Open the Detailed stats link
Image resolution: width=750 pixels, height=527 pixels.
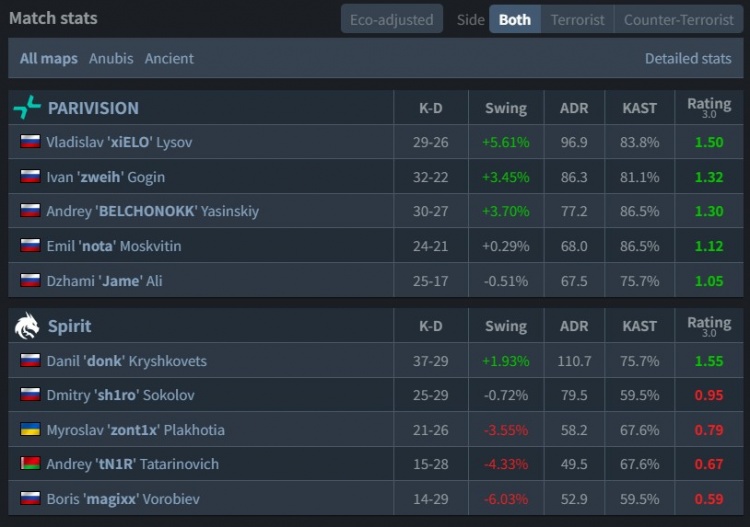(688, 58)
